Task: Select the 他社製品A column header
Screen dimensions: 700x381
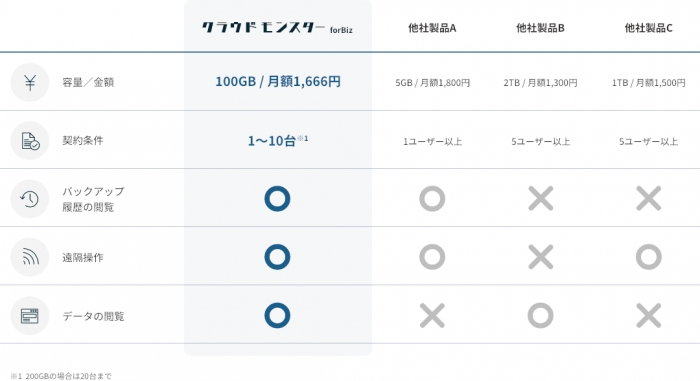Action: (432, 28)
